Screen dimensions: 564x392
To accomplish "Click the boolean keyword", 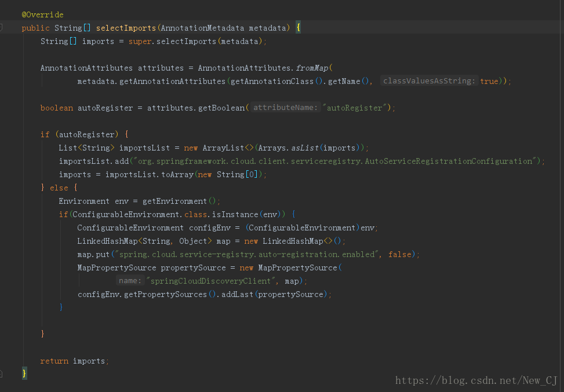I will (x=56, y=108).
